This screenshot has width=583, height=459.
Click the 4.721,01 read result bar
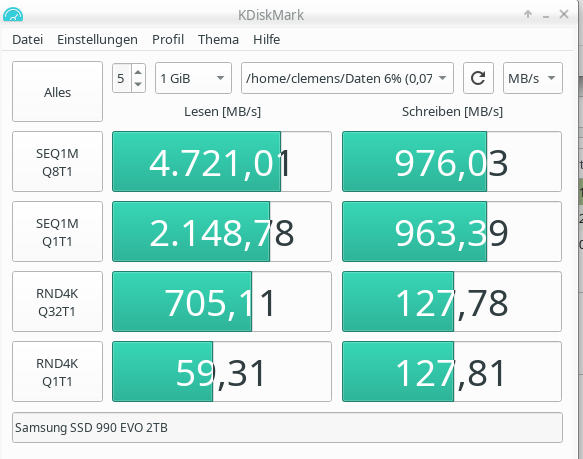pos(222,161)
